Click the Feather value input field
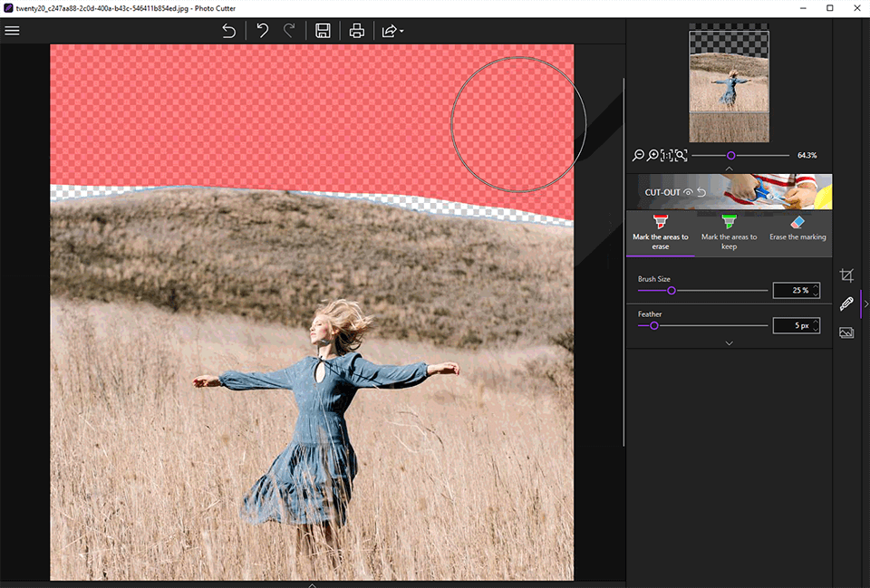 click(x=791, y=325)
